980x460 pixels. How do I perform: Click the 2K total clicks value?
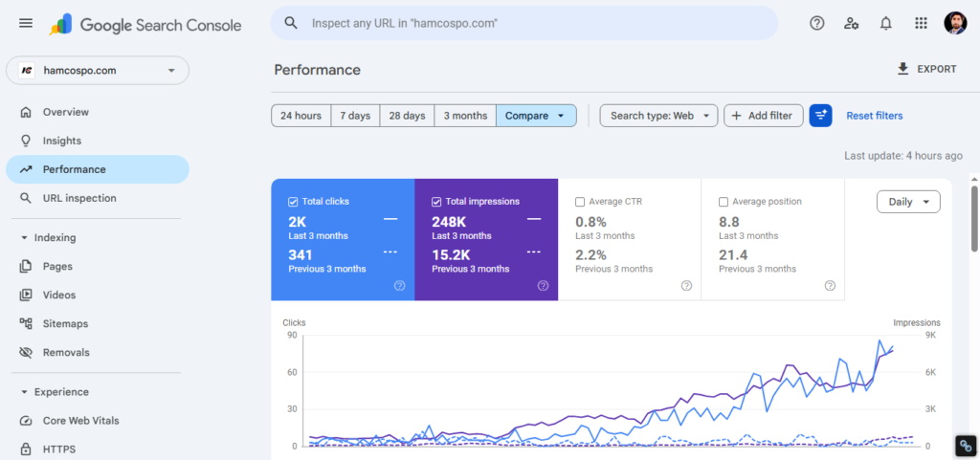click(297, 222)
